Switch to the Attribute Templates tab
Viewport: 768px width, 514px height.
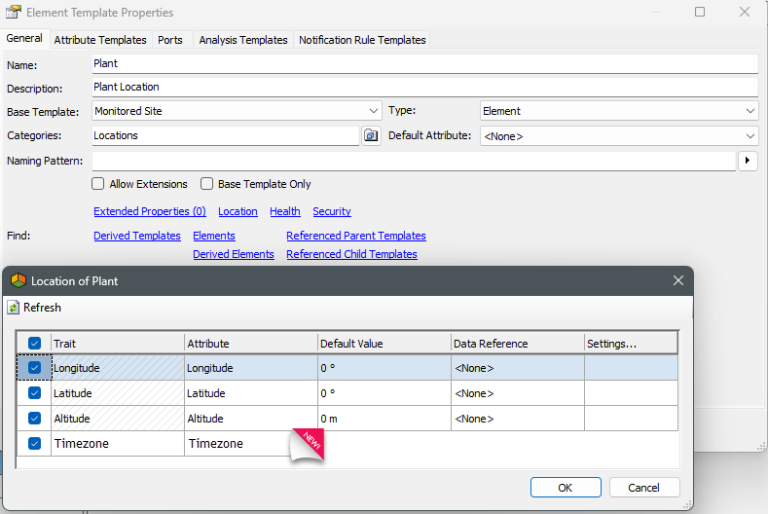click(x=100, y=40)
